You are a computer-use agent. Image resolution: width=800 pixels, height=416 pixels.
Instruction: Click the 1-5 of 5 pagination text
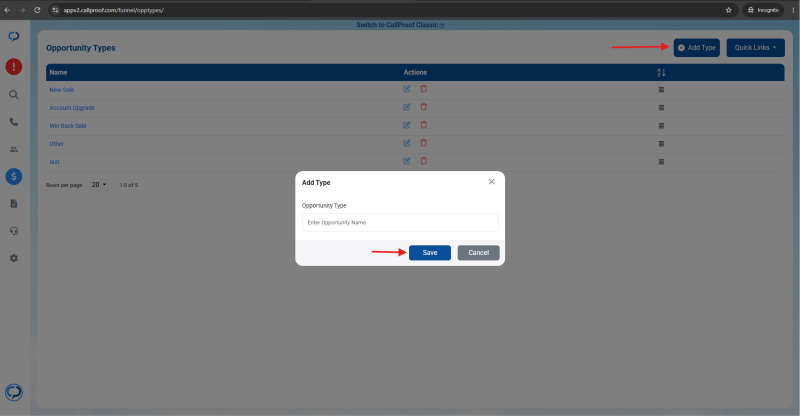pos(129,185)
